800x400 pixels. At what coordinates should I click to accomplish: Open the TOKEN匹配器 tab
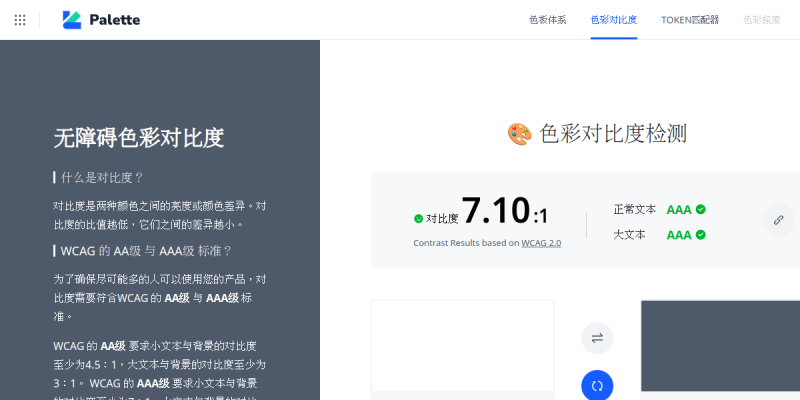click(x=690, y=20)
